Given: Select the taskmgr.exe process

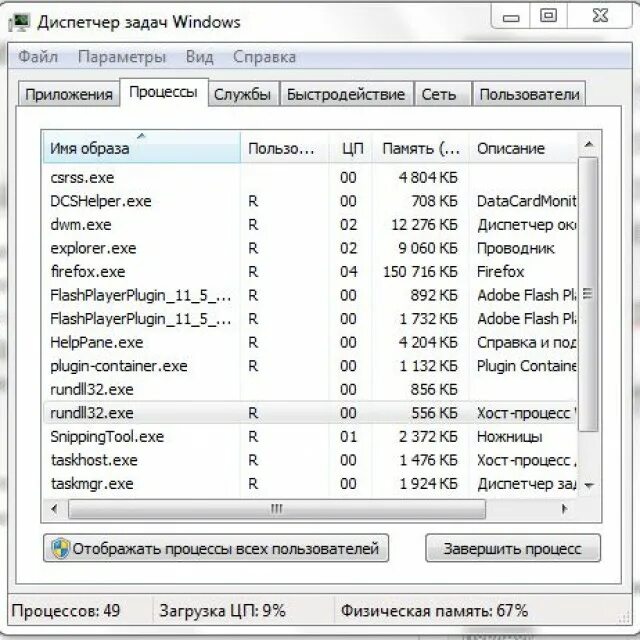Looking at the screenshot, I should coord(310,484).
